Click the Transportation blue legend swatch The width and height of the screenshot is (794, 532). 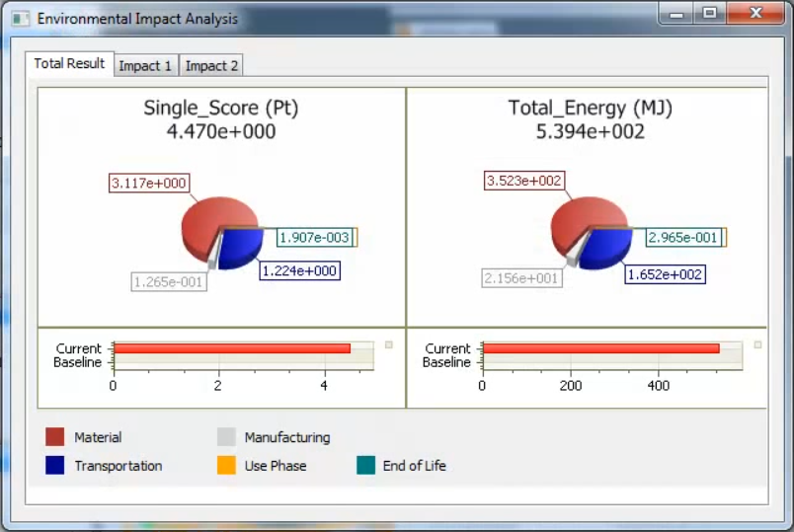(x=56, y=466)
